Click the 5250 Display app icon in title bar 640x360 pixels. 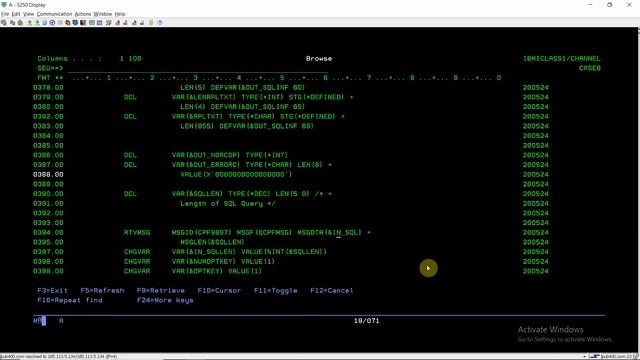pyautogui.click(x=4, y=5)
